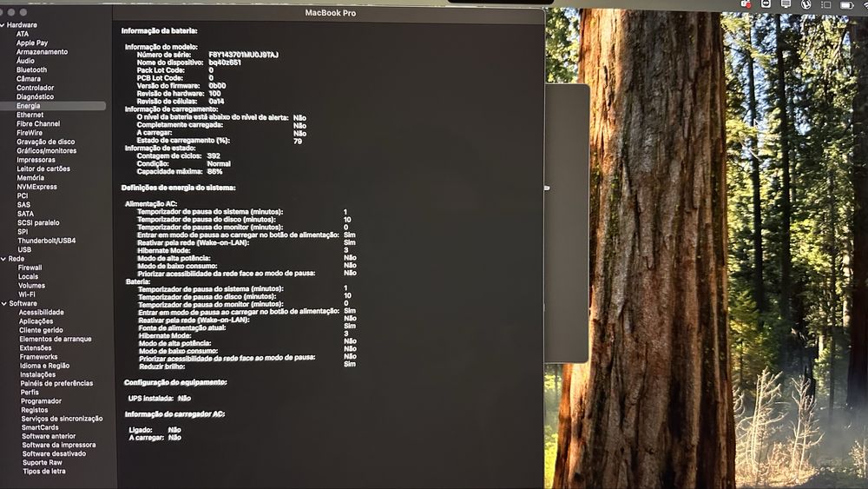
Task: Open SCSI paralelo in the sidebar
Action: coord(38,222)
